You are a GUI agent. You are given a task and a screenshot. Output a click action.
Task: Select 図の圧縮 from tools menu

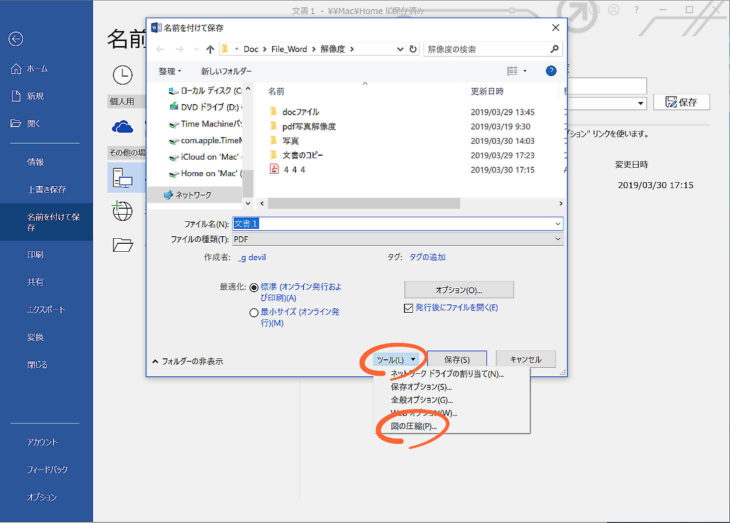413,426
